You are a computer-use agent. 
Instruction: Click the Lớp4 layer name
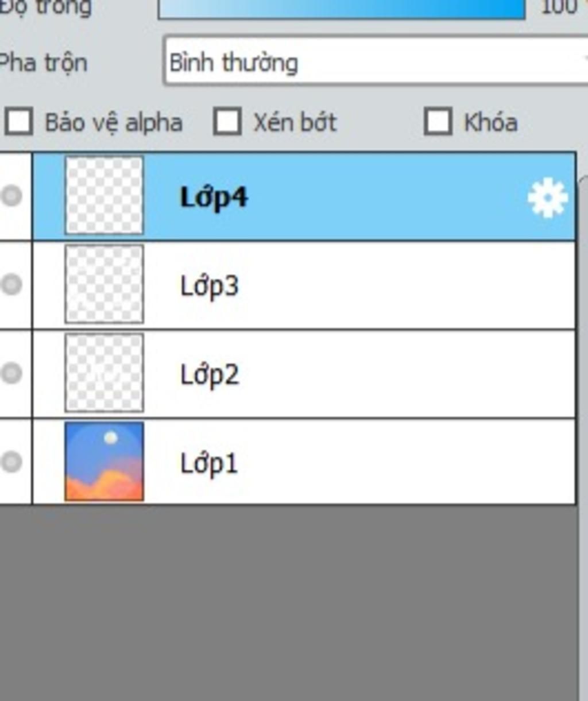coord(214,197)
